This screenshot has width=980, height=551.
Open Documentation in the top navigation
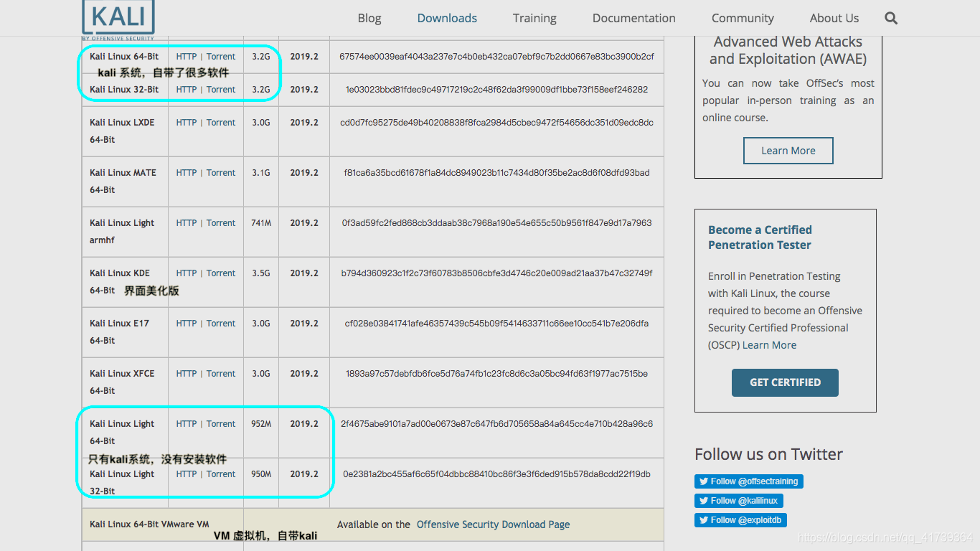click(634, 18)
